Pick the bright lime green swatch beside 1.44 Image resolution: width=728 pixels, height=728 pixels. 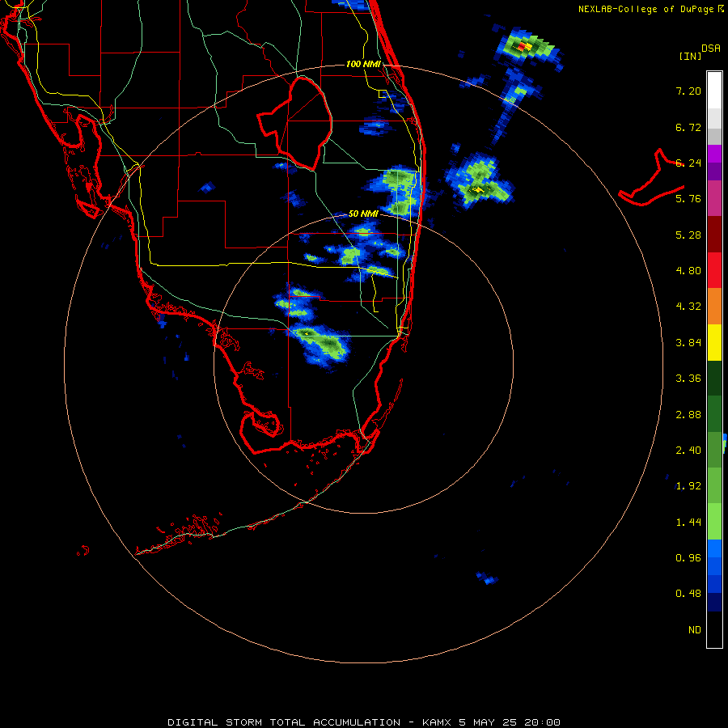(x=714, y=522)
